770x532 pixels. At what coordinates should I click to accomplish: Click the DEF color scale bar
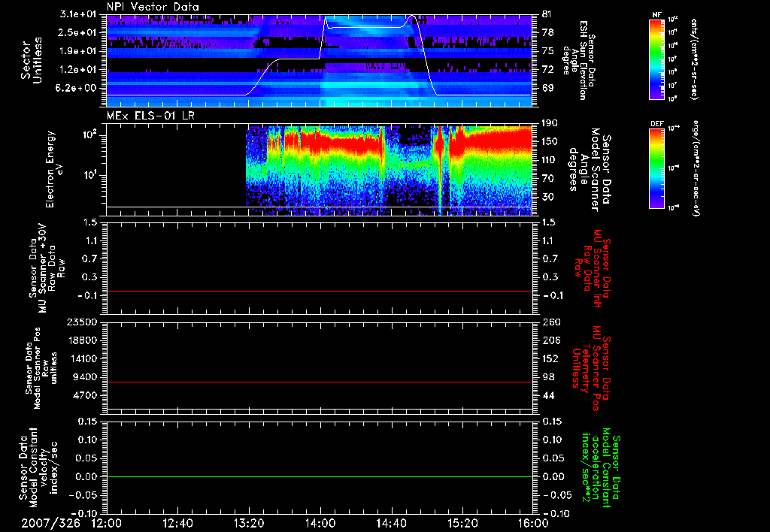coord(657,168)
